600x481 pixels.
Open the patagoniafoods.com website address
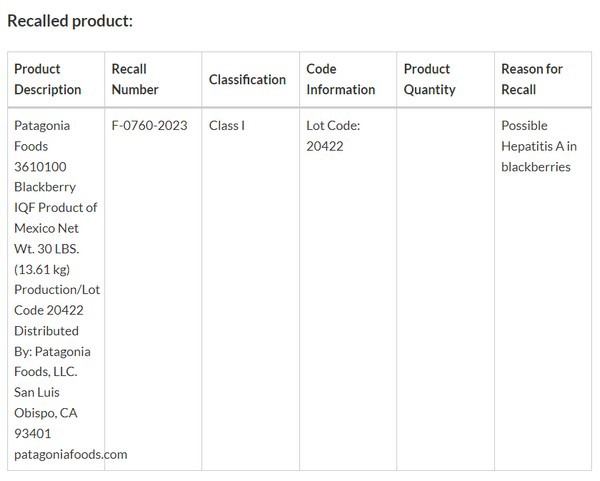point(71,454)
